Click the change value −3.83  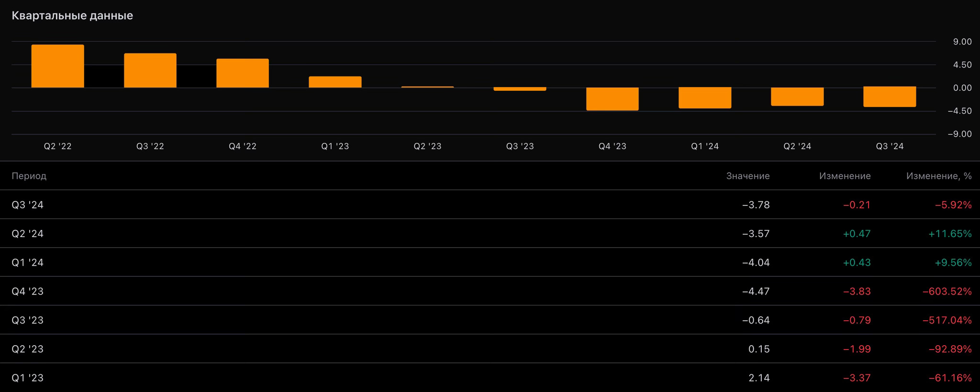click(x=857, y=291)
